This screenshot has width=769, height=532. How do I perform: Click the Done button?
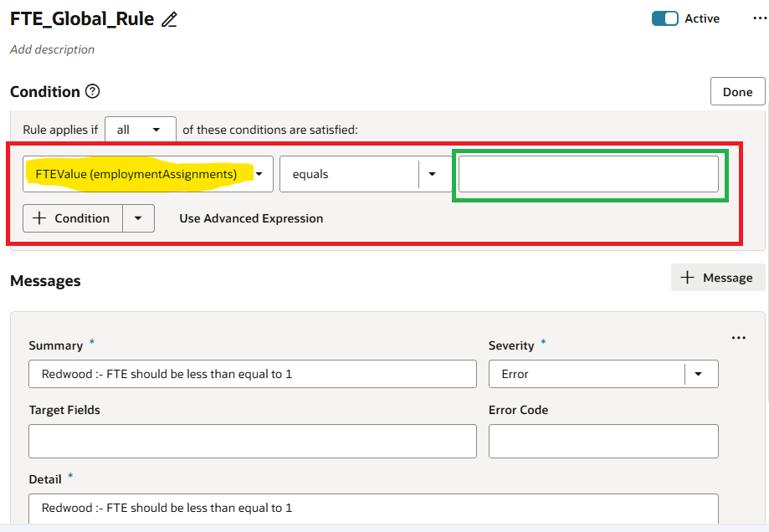click(x=737, y=92)
